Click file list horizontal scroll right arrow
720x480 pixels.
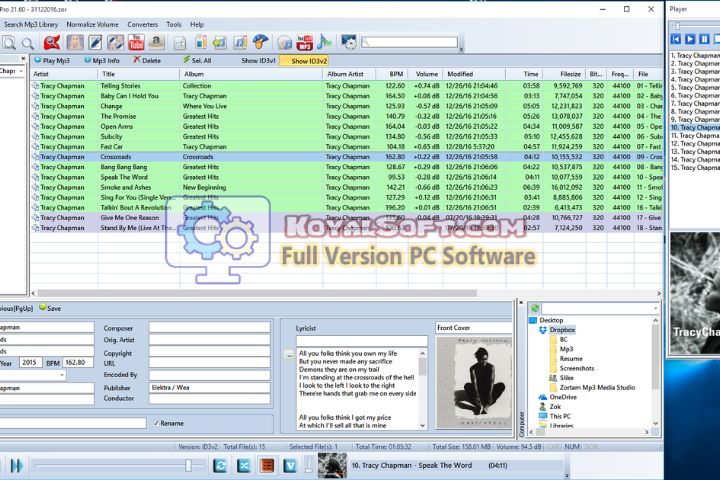pyautogui.click(x=659, y=293)
